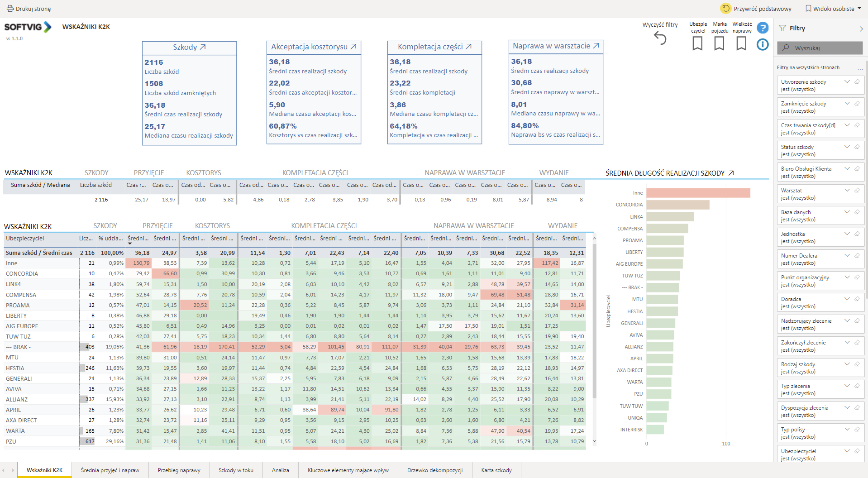Screen dimensions: 868x478
Task: Click the Drukuj stronę printer icon
Action: [10, 9]
